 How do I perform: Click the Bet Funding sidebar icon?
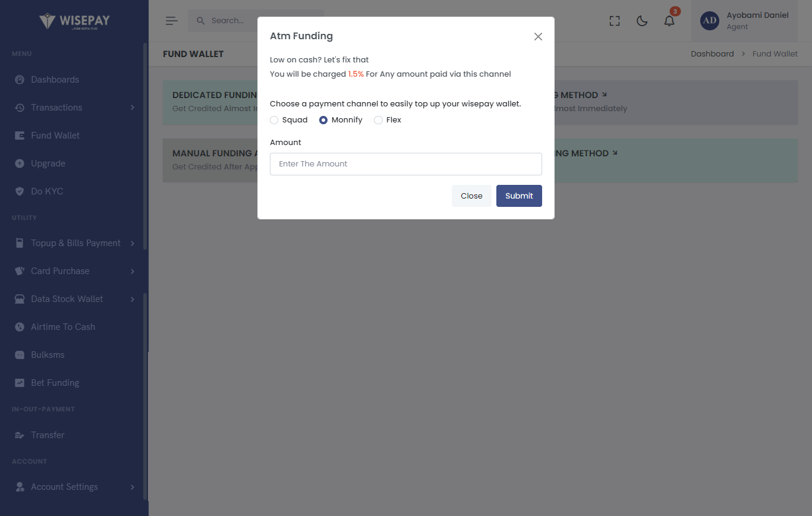point(20,383)
